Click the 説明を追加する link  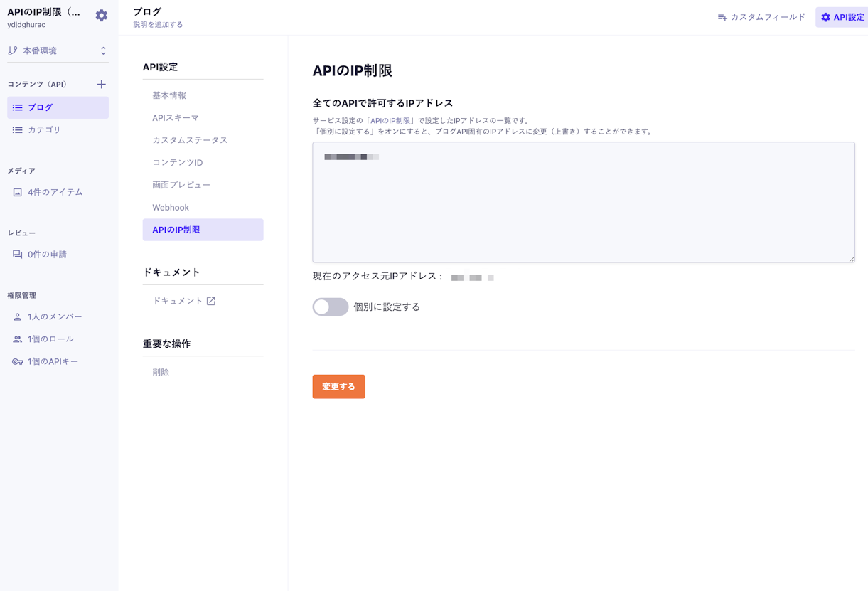point(158,25)
